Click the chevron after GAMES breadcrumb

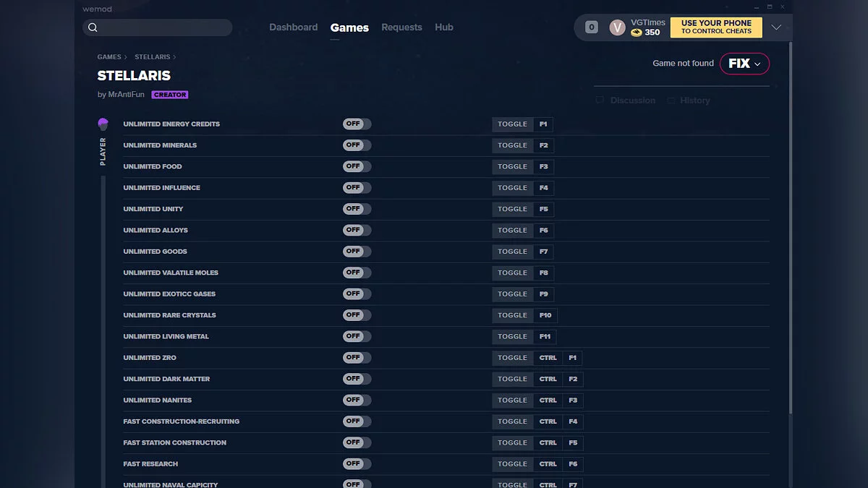pyautogui.click(x=125, y=57)
